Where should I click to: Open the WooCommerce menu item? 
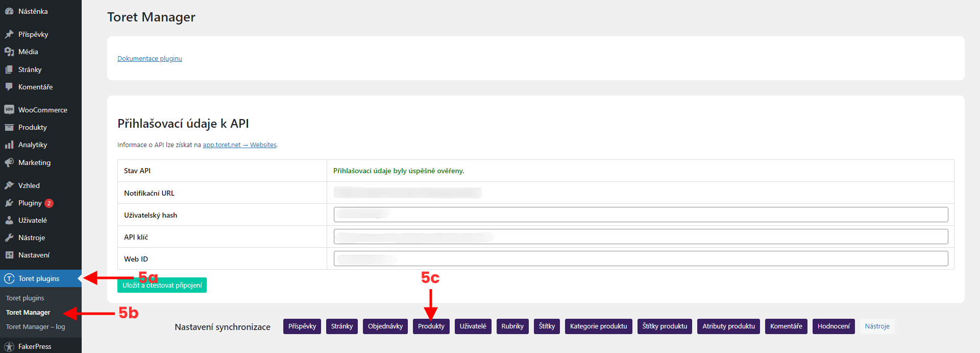[x=43, y=110]
